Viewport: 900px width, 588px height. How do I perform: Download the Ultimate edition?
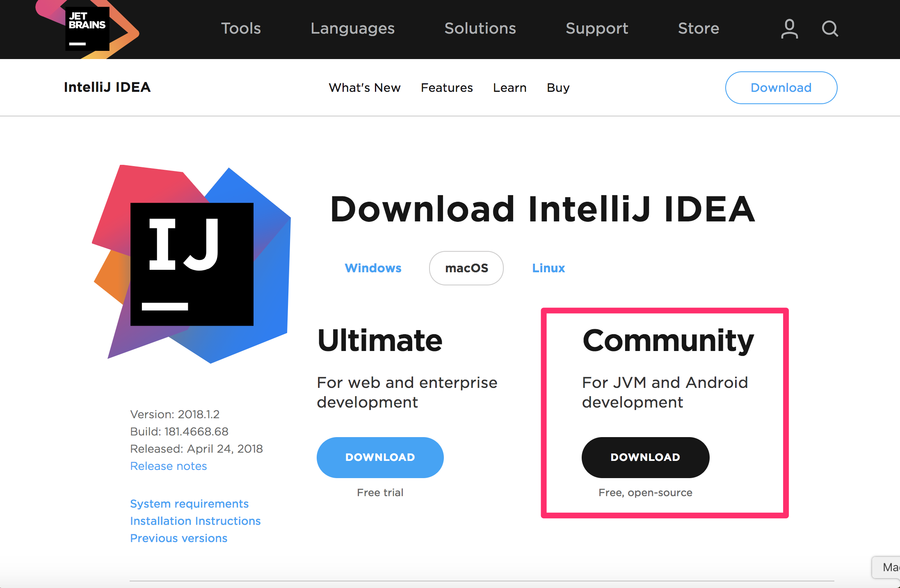pyautogui.click(x=380, y=457)
